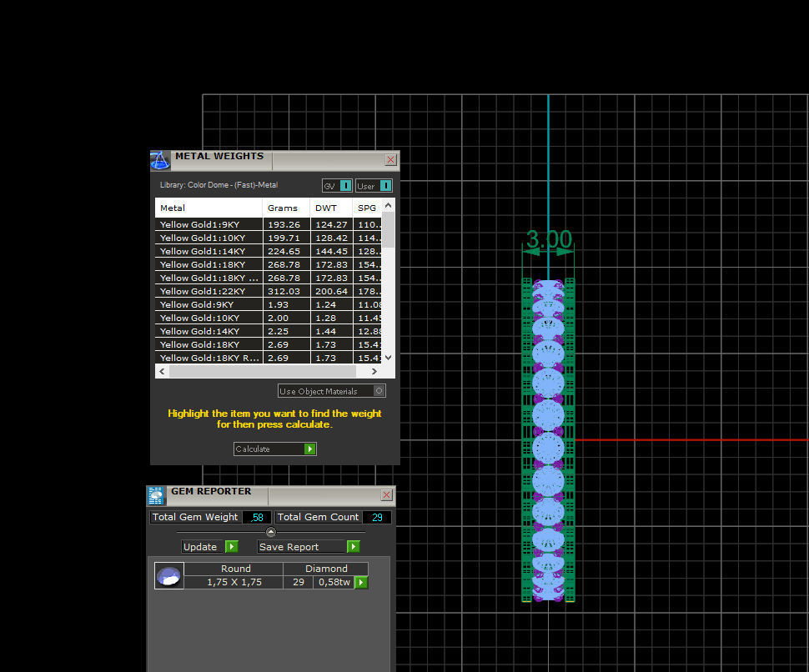Click the green arrow beside Calculate
This screenshot has height=672, width=809.
click(309, 449)
